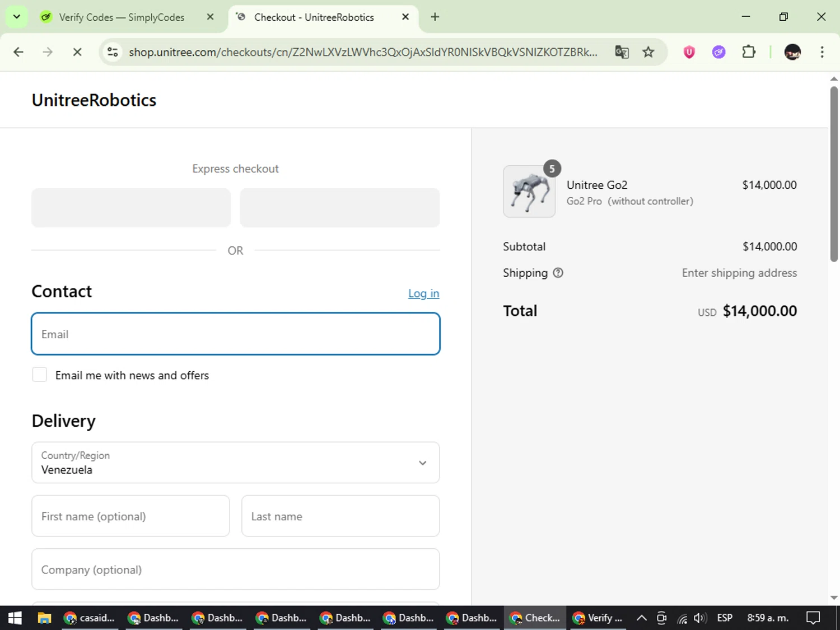Click the First name (optional) field

click(130, 516)
